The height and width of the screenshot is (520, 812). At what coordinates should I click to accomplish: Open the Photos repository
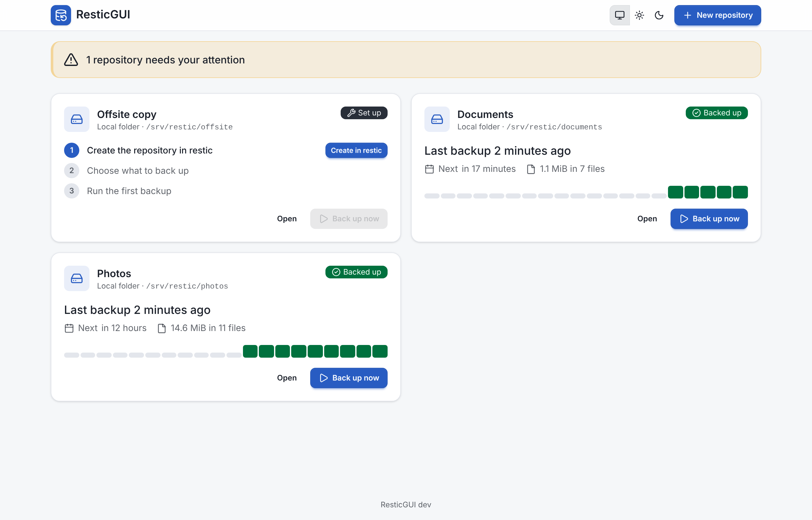click(x=287, y=378)
